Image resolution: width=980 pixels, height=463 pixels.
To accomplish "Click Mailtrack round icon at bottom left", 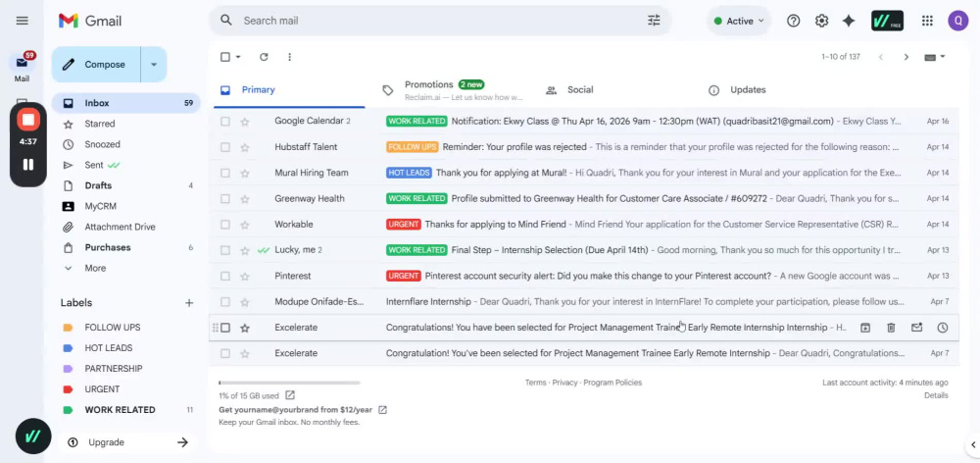I will pos(33,437).
